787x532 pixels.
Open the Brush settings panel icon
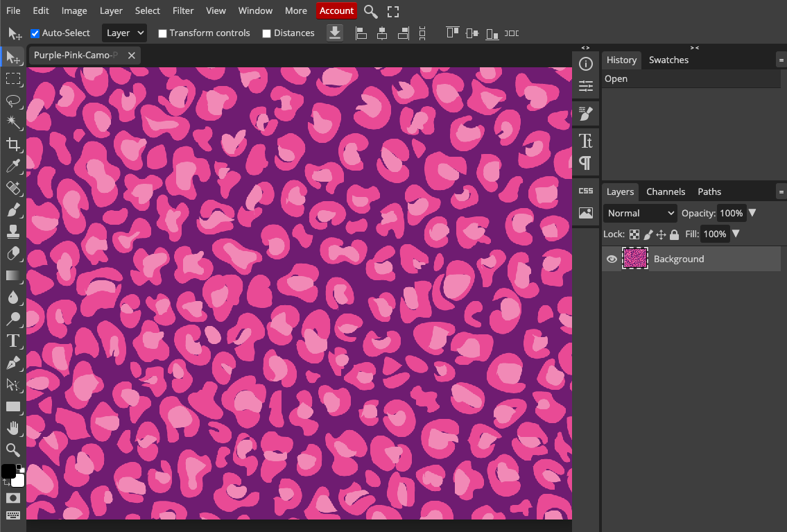[x=586, y=114]
